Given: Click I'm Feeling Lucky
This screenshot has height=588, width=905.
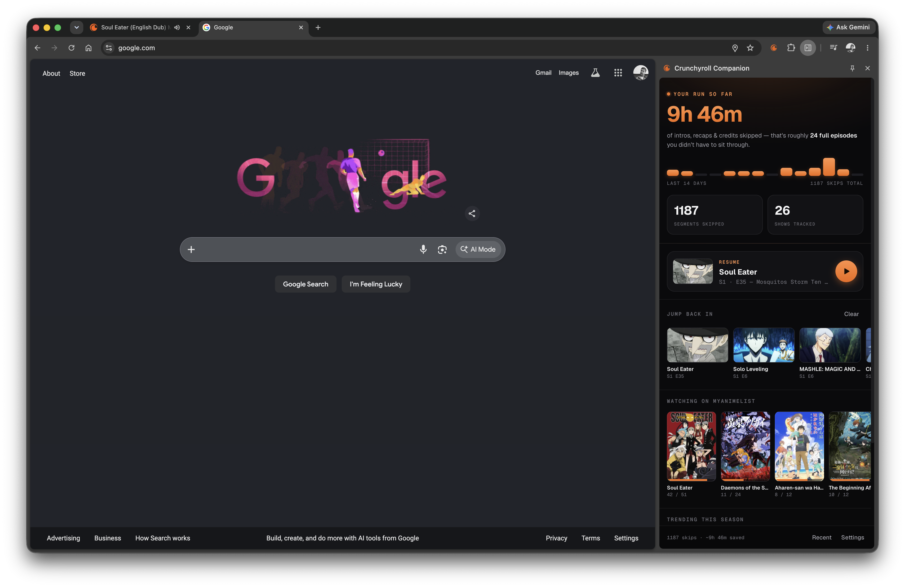Looking at the screenshot, I should (376, 284).
